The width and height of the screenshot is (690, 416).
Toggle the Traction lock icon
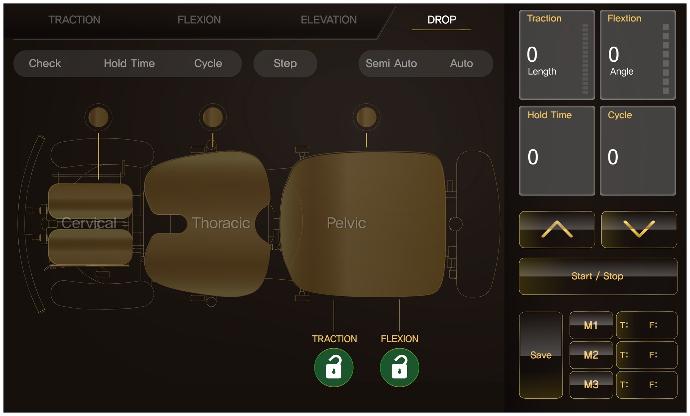[x=334, y=367]
